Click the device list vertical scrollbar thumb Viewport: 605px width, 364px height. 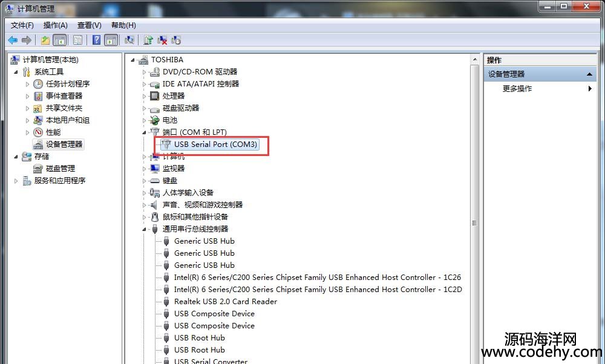[x=474, y=223]
